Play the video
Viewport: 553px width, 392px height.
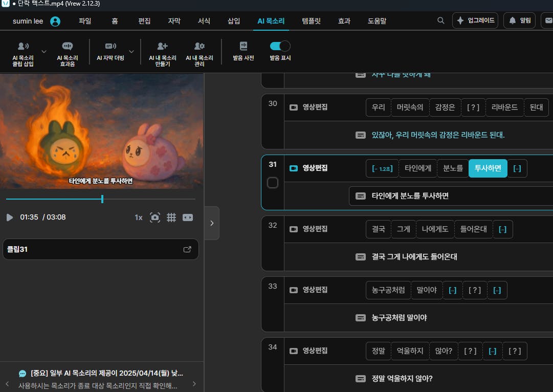point(10,217)
